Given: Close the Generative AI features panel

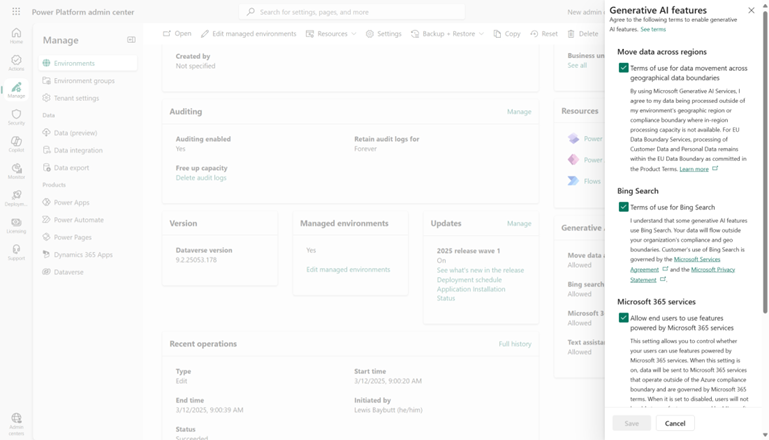Looking at the screenshot, I should coord(751,10).
